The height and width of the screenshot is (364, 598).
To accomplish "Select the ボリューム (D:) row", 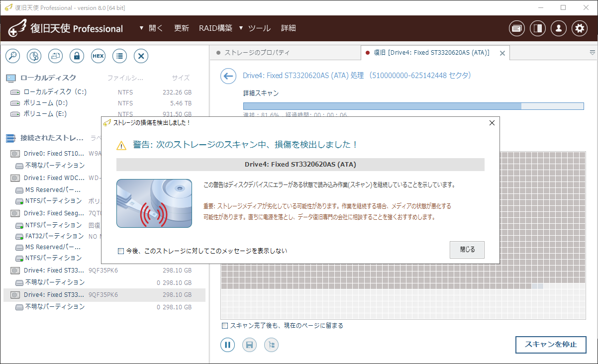I will [x=103, y=103].
